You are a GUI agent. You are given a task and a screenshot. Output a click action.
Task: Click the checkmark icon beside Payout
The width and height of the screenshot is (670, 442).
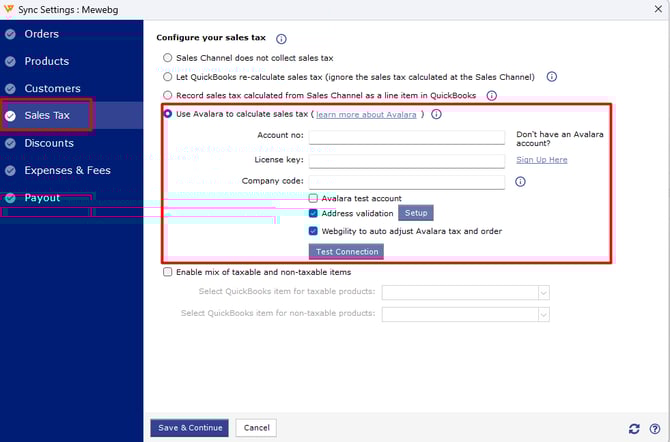[x=10, y=198]
